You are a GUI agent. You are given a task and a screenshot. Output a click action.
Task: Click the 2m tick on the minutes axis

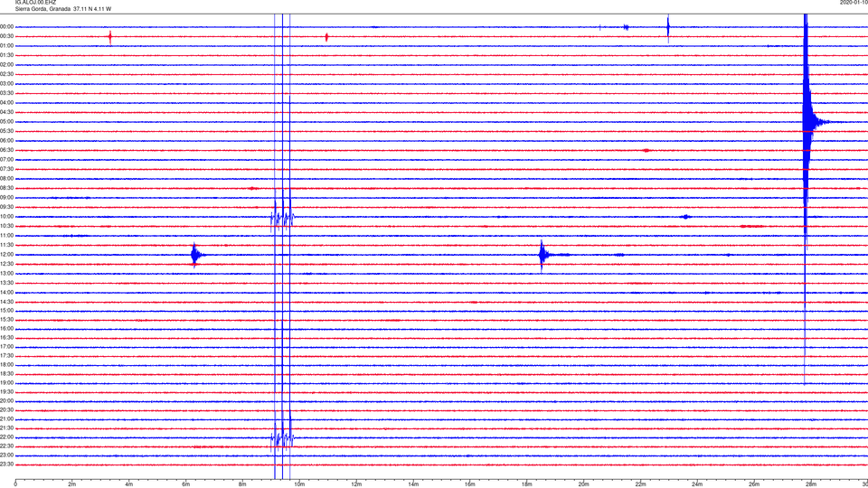(72, 484)
